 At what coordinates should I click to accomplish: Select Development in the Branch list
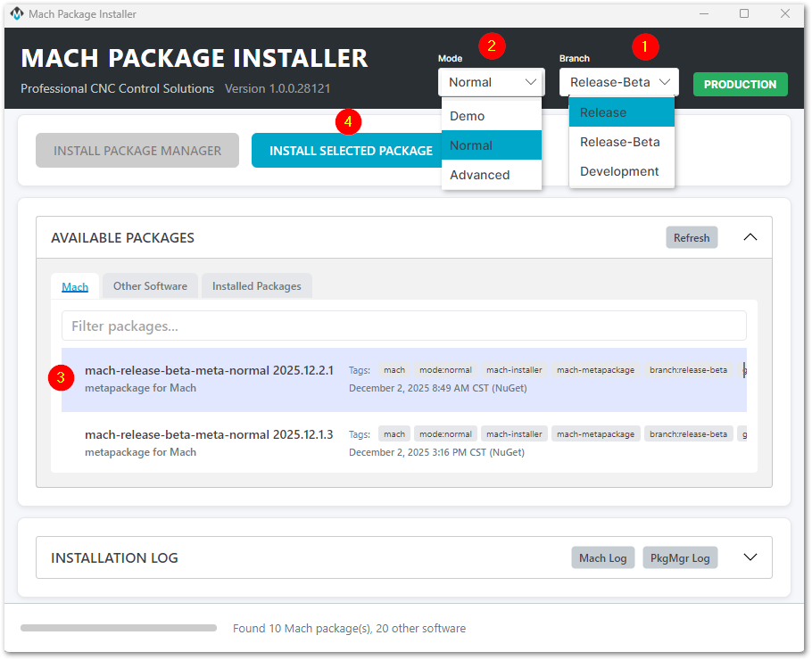coord(621,171)
